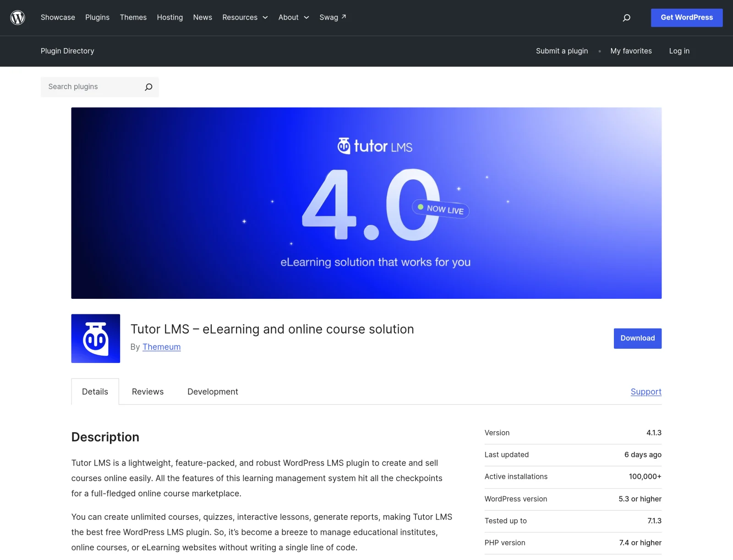
Task: Open the Themes menu item
Action: coord(133,17)
